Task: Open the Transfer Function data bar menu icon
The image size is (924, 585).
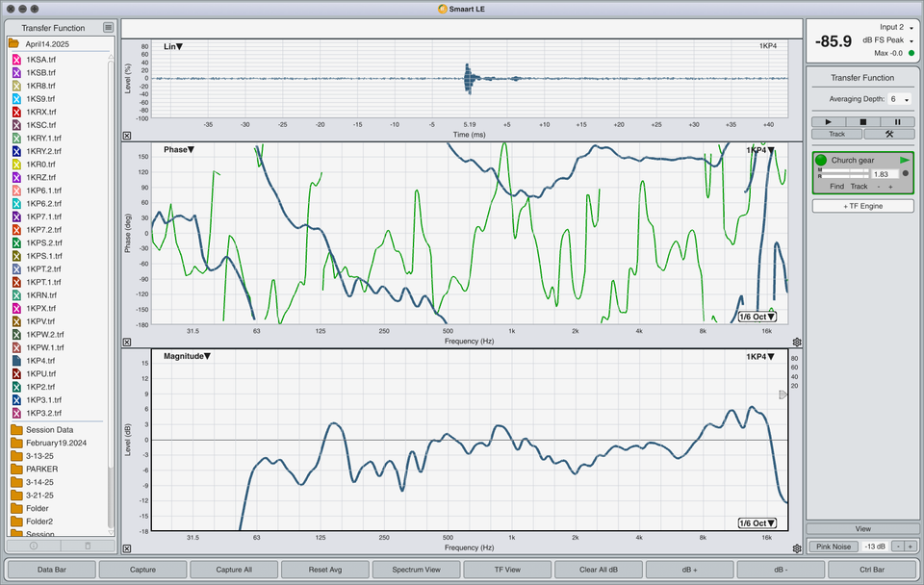Action: click(109, 28)
